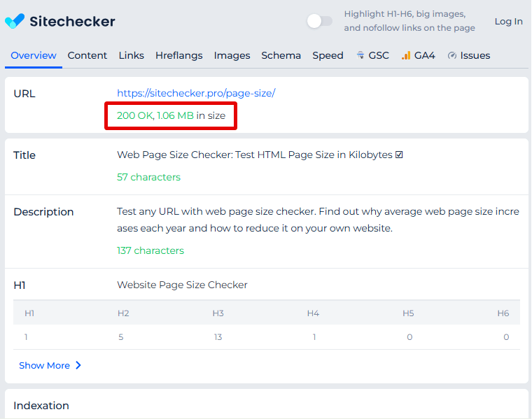
Task: Click the page title text 'Web Page Size Checker'
Action: pos(175,155)
